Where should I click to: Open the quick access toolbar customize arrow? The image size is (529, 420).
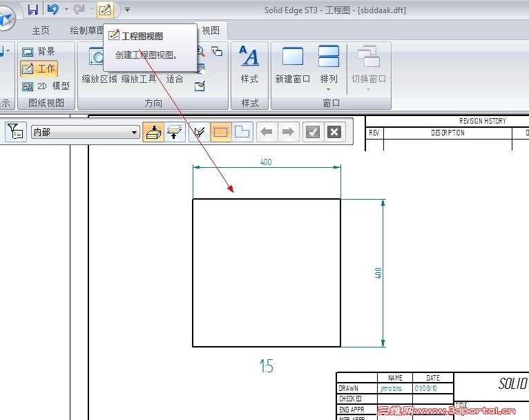[x=127, y=10]
